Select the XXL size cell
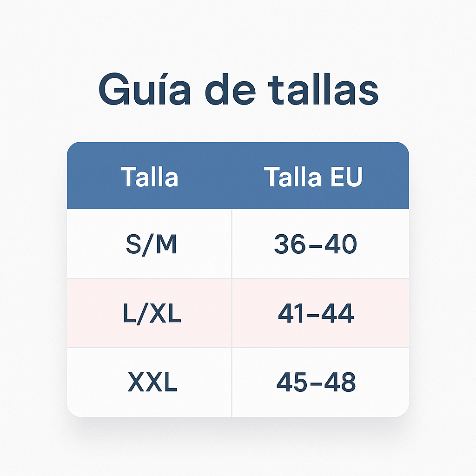 (x=152, y=383)
